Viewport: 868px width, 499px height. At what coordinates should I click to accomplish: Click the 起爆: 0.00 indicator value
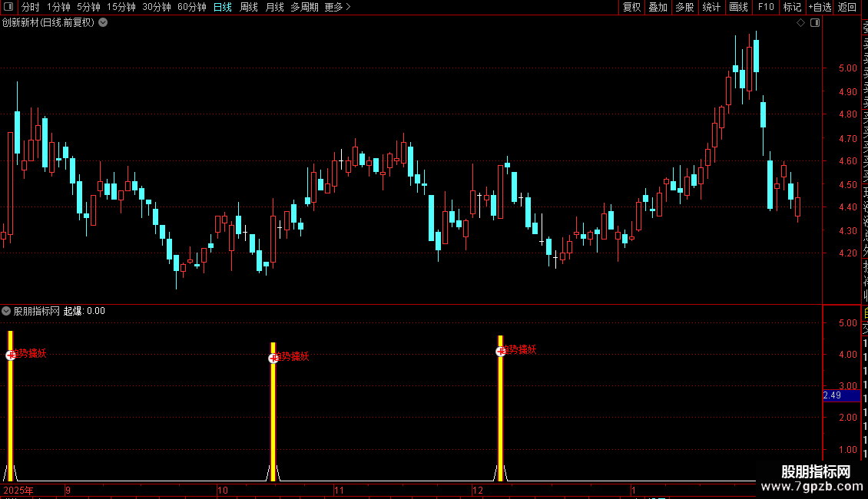84,311
